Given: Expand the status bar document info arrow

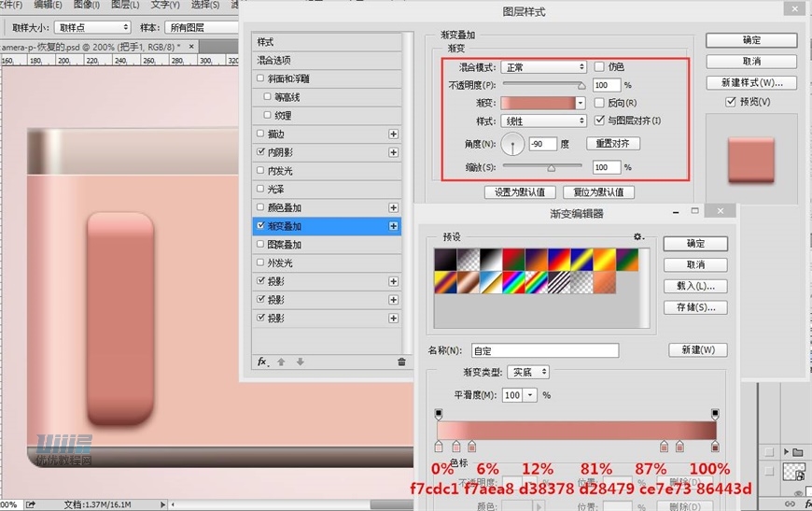Looking at the screenshot, I should pyautogui.click(x=162, y=504).
